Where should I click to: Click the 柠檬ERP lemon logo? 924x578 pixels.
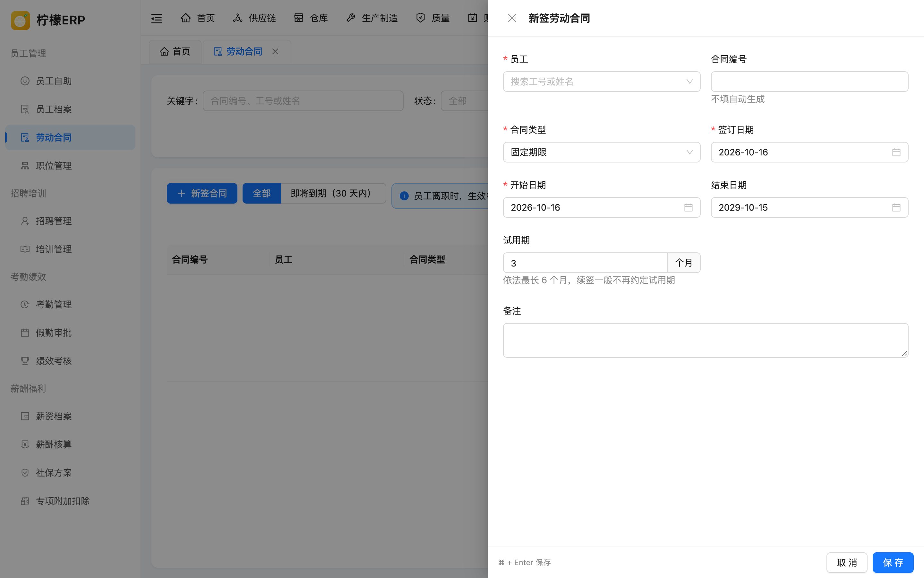20,20
